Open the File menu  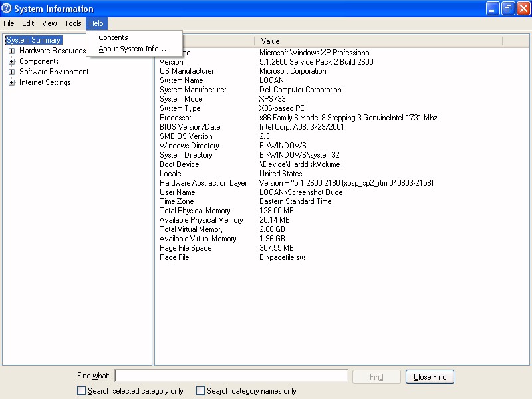(9, 23)
